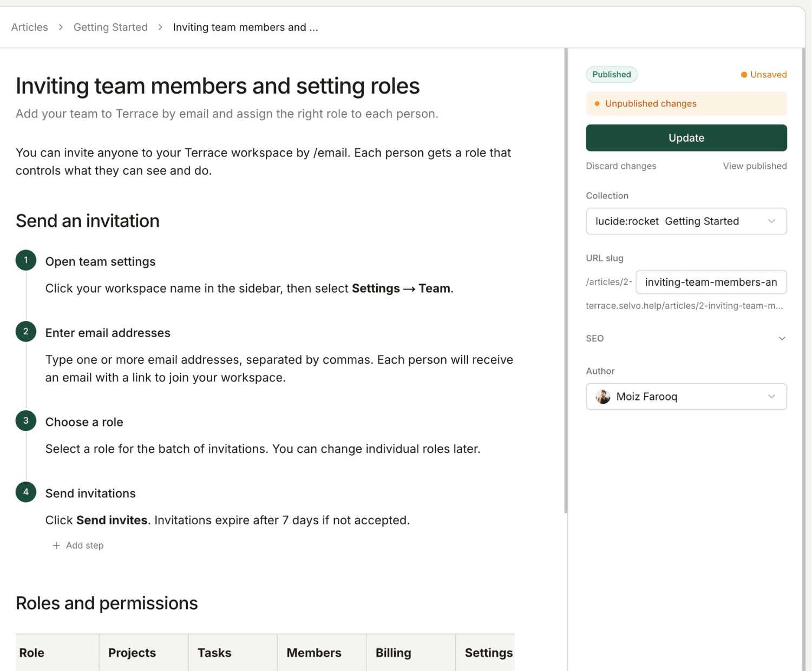The width and height of the screenshot is (812, 671).
Task: Click the Published status badge
Action: click(x=611, y=75)
